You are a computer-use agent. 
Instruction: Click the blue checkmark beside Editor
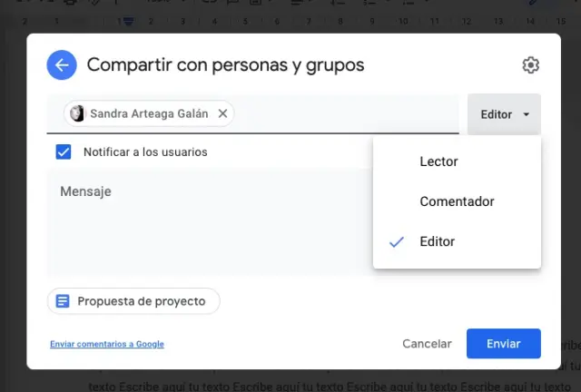tap(396, 242)
